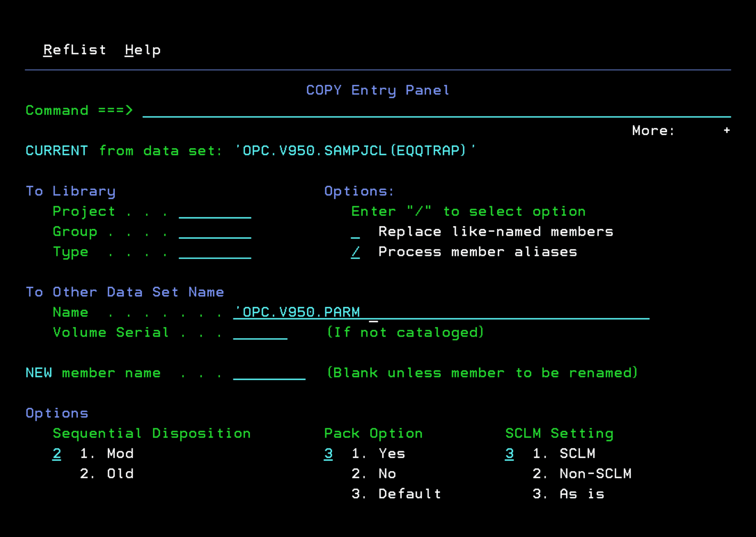Focus the Volume Serial field
Image resolution: width=756 pixels, height=537 pixels.
[260, 333]
